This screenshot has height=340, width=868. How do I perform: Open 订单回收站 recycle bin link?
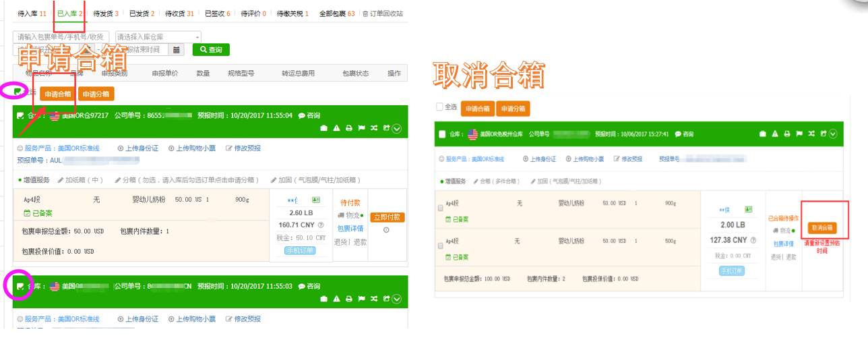(383, 13)
